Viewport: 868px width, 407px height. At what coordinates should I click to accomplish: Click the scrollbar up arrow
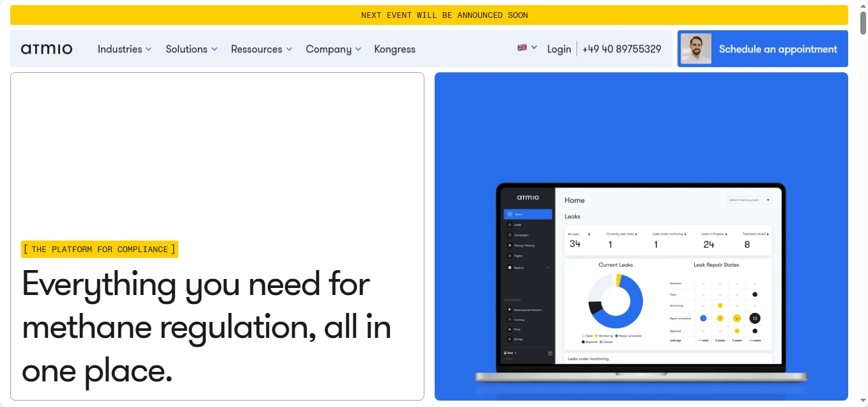coord(863,6)
